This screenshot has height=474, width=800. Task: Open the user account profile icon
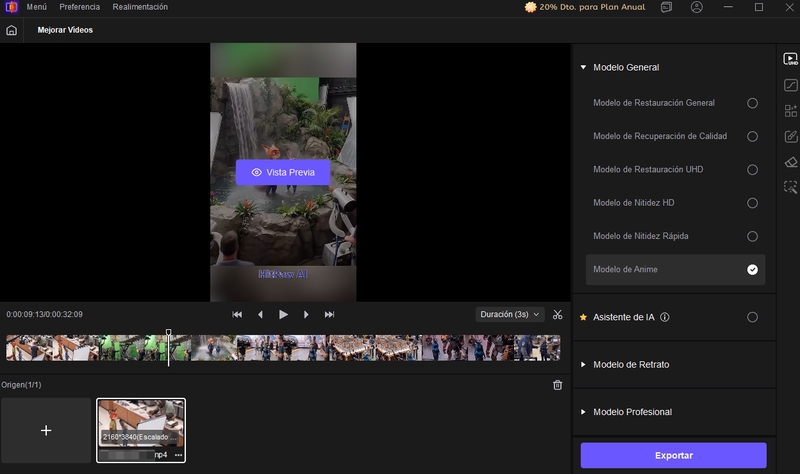tap(696, 7)
